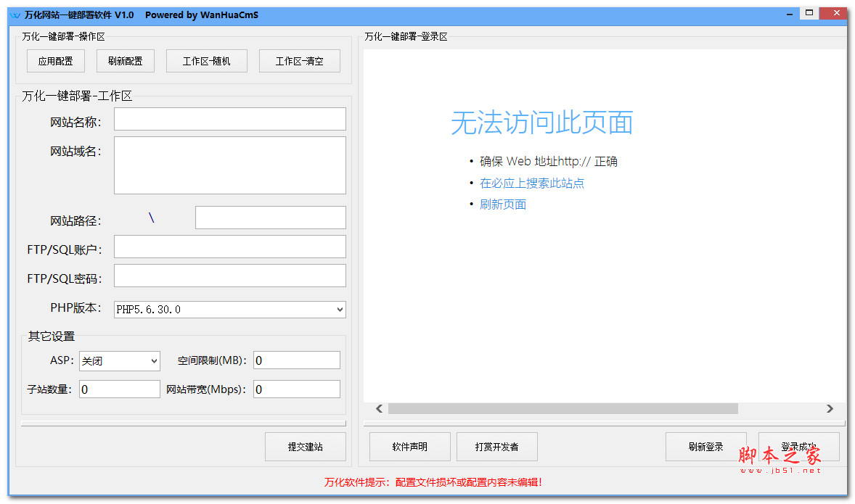The image size is (855, 504).
Task: Click the left scroll arrow below the login area
Action: (379, 409)
